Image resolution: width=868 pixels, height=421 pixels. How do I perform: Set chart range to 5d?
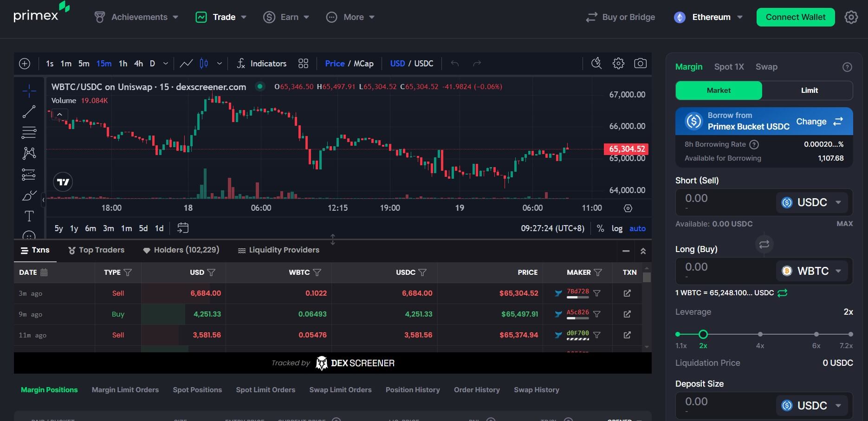[x=143, y=228]
